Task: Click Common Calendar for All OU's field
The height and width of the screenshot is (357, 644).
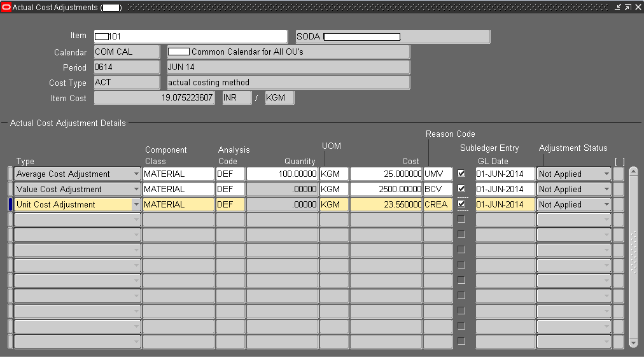Action: 288,52
